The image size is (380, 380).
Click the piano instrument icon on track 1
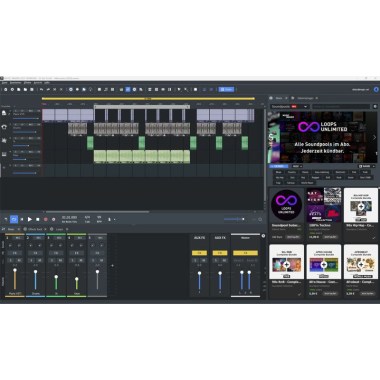point(4,113)
